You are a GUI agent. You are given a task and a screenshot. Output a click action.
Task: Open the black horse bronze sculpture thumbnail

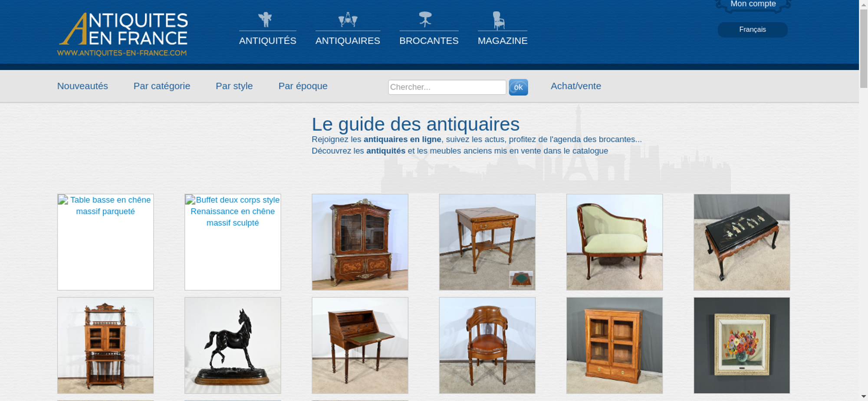point(233,345)
